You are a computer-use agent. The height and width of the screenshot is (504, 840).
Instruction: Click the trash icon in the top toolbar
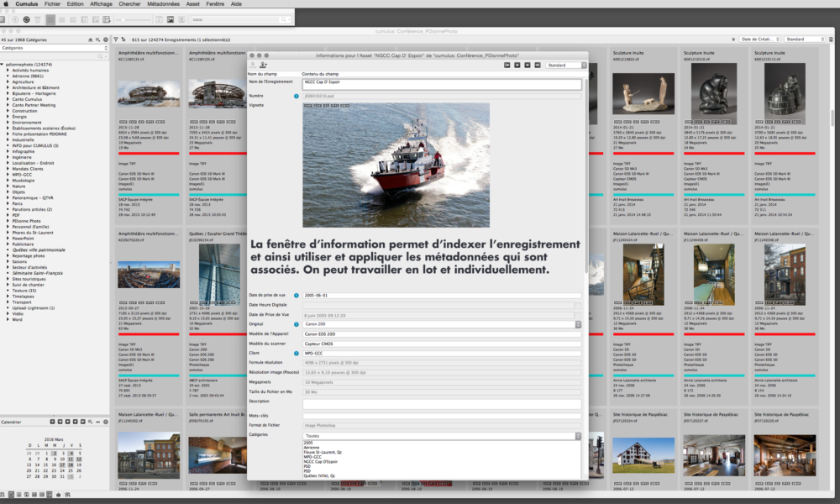[x=38, y=20]
